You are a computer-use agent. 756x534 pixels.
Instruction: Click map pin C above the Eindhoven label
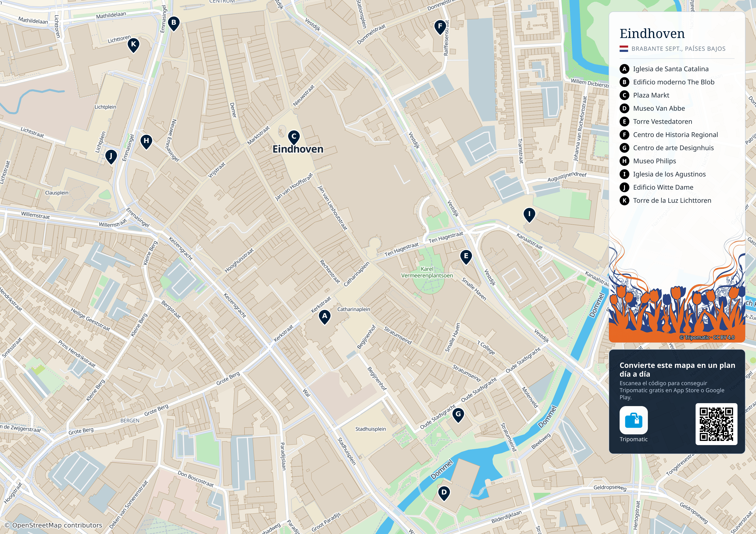[294, 138]
